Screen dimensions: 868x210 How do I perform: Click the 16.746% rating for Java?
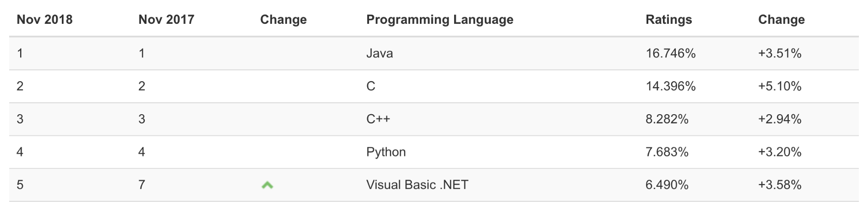(671, 53)
